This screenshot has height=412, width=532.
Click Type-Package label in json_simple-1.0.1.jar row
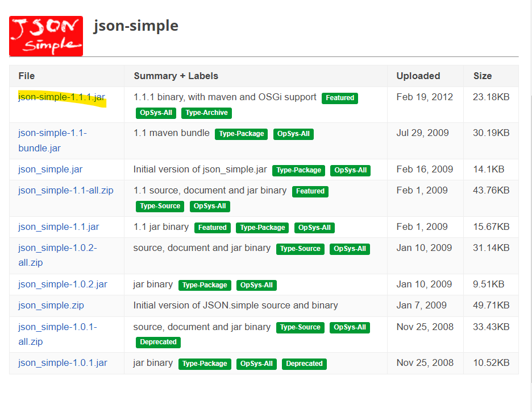[x=205, y=364]
